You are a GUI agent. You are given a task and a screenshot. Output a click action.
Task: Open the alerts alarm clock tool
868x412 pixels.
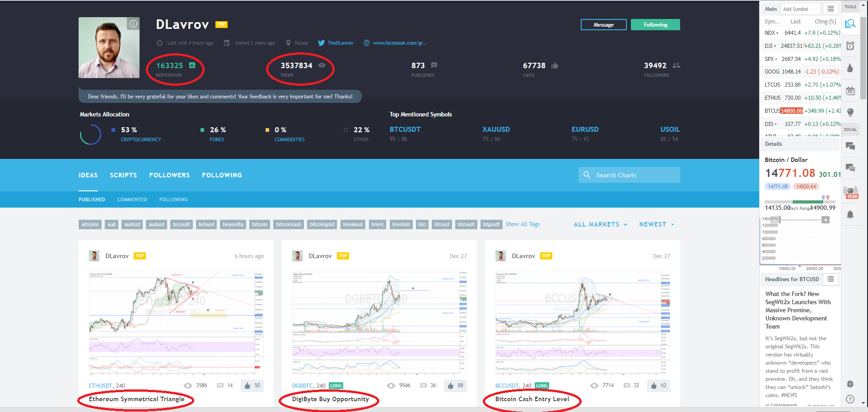850,46
